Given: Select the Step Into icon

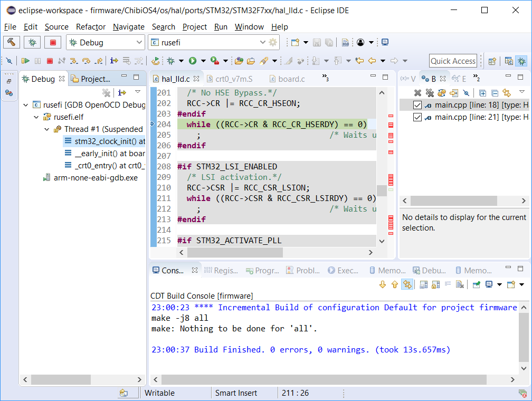Looking at the screenshot, I should 74,61.
